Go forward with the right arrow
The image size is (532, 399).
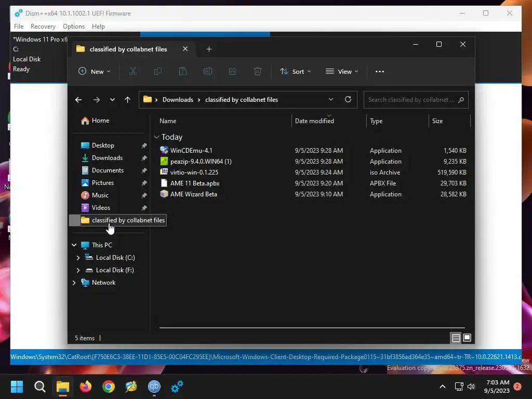coord(96,100)
